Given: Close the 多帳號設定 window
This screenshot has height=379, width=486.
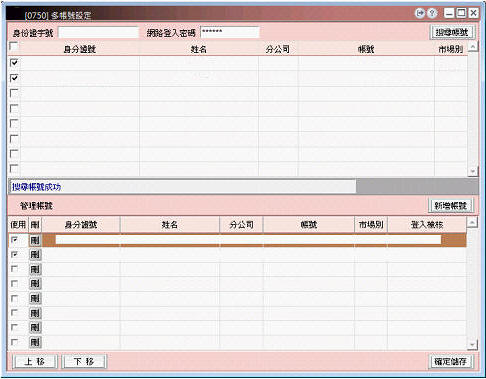Looking at the screenshot, I should pyautogui.click(x=473, y=13).
